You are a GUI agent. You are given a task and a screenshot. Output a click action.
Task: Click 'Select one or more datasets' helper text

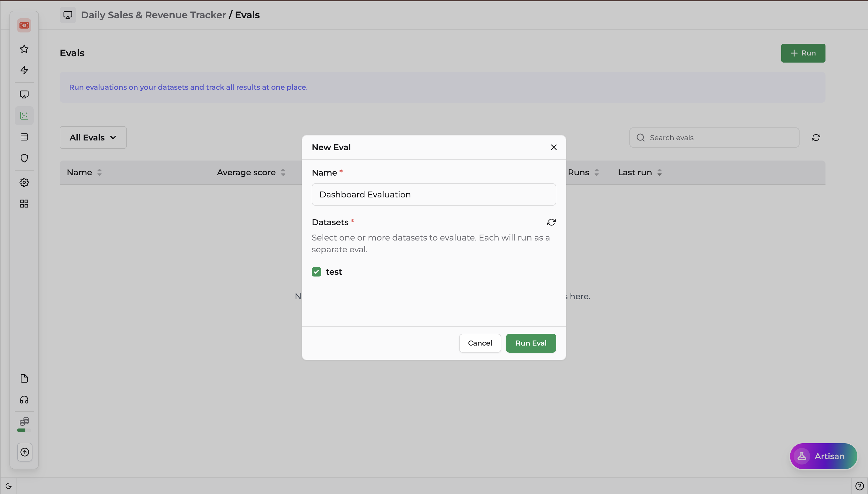tap(431, 244)
